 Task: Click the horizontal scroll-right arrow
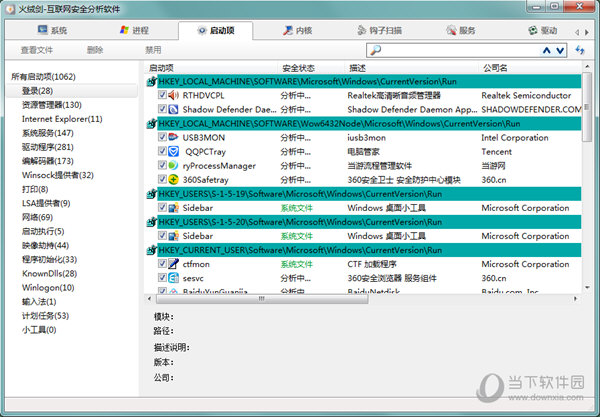click(x=575, y=299)
